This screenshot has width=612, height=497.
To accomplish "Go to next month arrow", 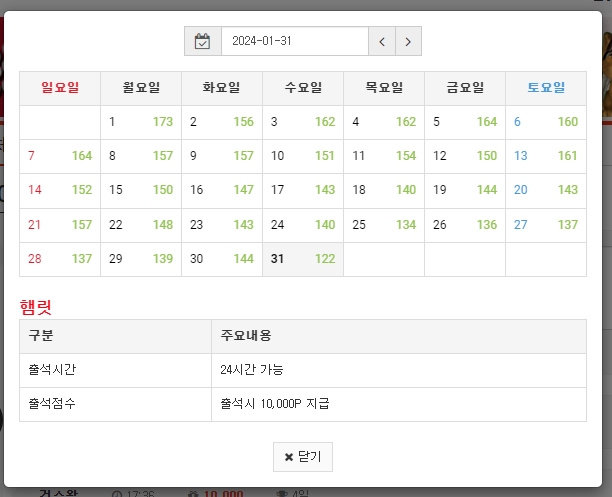I will click(x=408, y=41).
